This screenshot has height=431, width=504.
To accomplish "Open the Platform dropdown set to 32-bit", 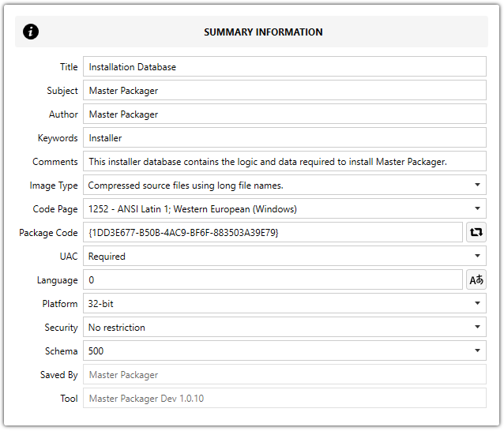I will coord(284,303).
